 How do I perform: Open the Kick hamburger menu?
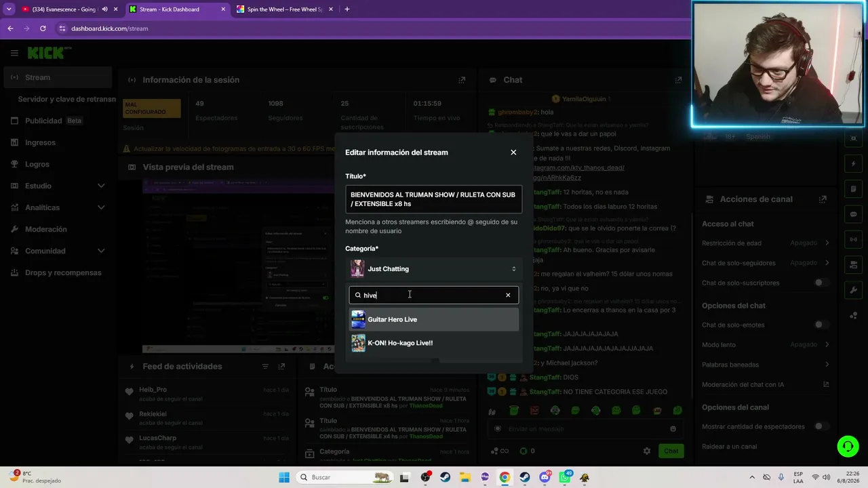click(x=14, y=53)
